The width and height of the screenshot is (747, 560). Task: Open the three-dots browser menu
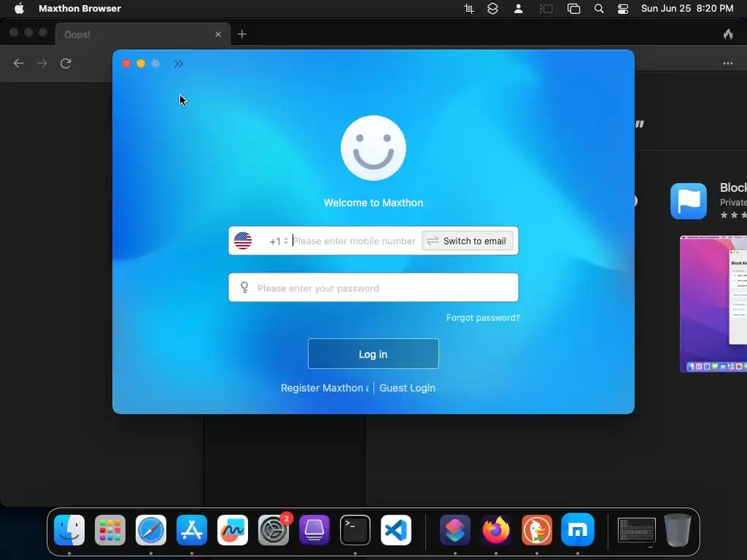click(x=727, y=63)
